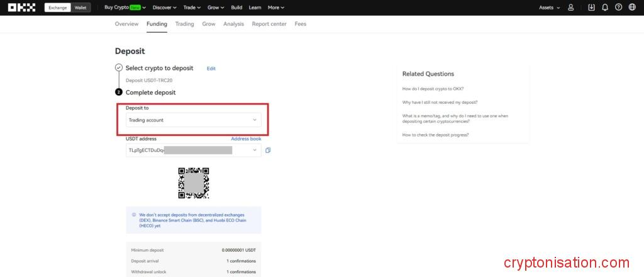Click Edit next to Select crypto
644x277 pixels.
(x=211, y=69)
